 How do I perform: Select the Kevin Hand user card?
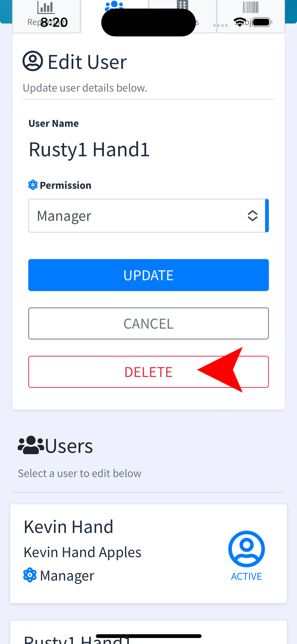(148, 554)
